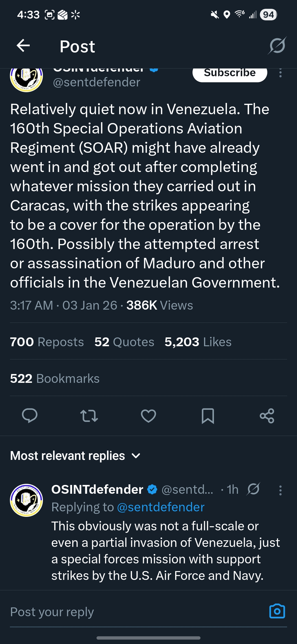The width and height of the screenshot is (297, 644).
Task: Tap the repost arrows icon
Action: [x=89, y=416]
